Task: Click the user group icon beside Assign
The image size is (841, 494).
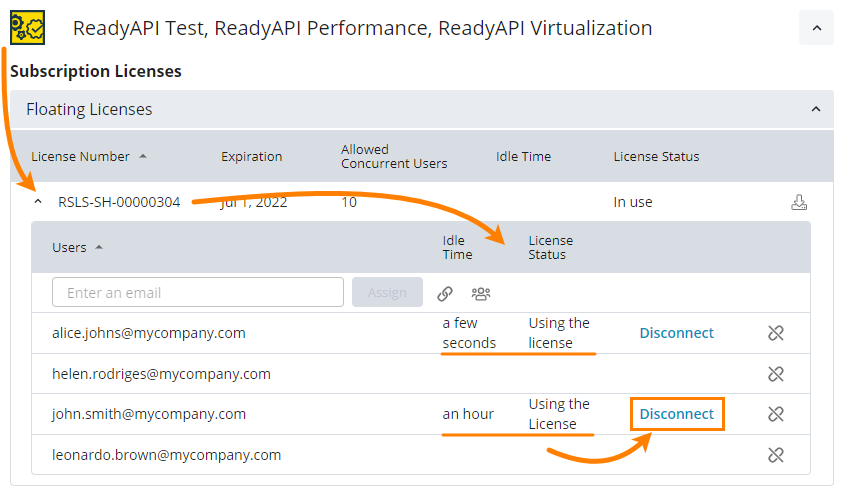Action: point(481,293)
